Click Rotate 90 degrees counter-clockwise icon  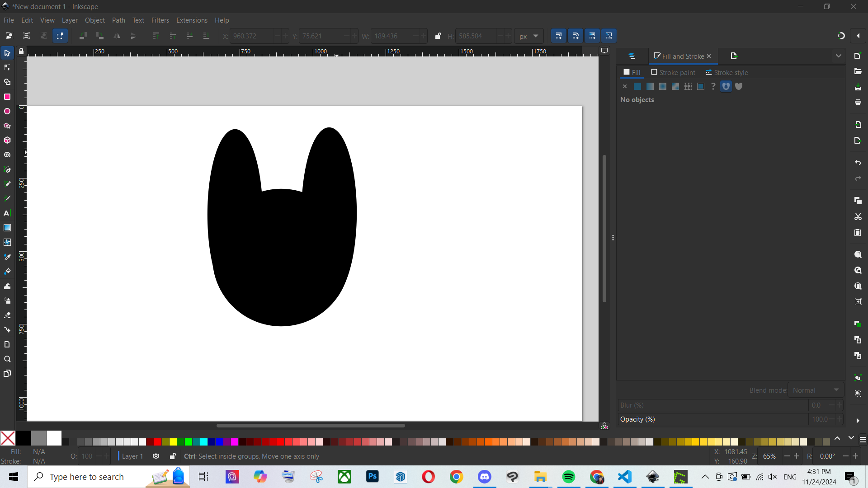click(83, 36)
